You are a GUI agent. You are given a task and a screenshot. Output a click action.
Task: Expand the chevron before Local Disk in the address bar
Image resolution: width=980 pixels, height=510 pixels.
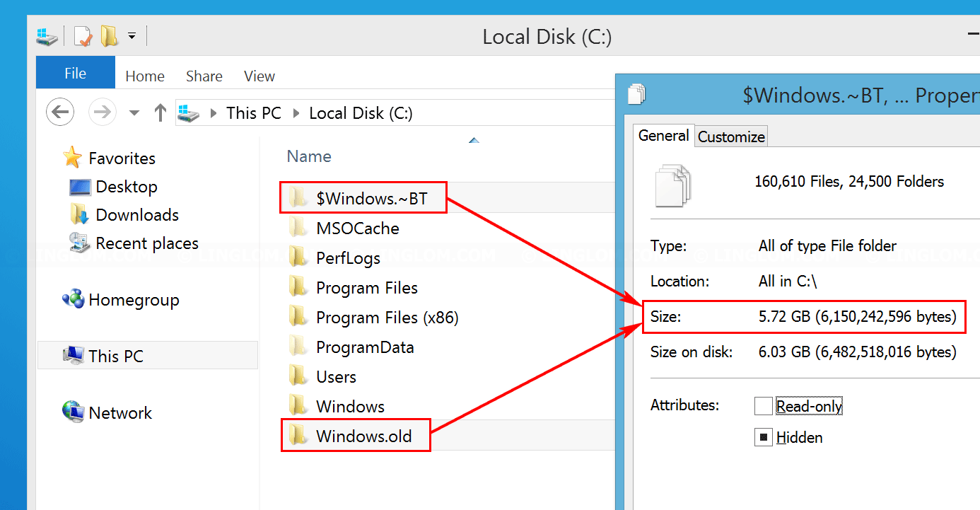pyautogui.click(x=296, y=113)
